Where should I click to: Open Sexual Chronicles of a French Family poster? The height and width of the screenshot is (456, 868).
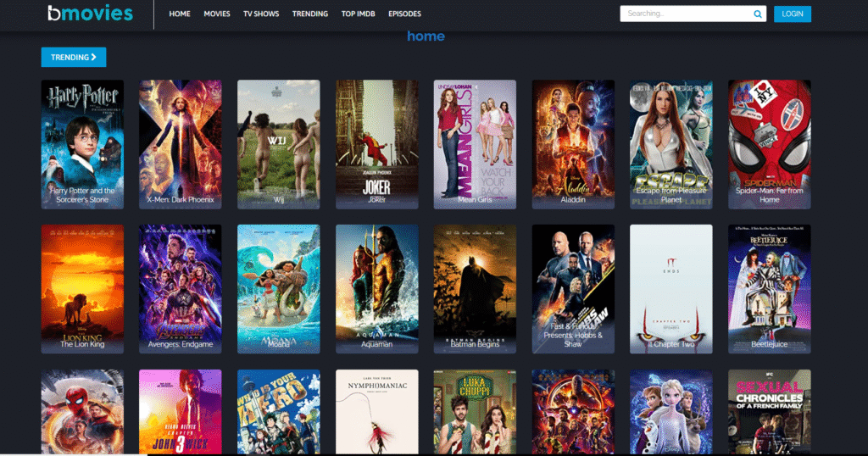click(770, 412)
